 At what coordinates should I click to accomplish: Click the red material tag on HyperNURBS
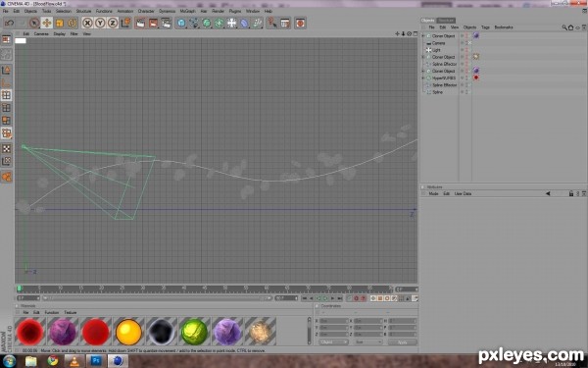(476, 78)
